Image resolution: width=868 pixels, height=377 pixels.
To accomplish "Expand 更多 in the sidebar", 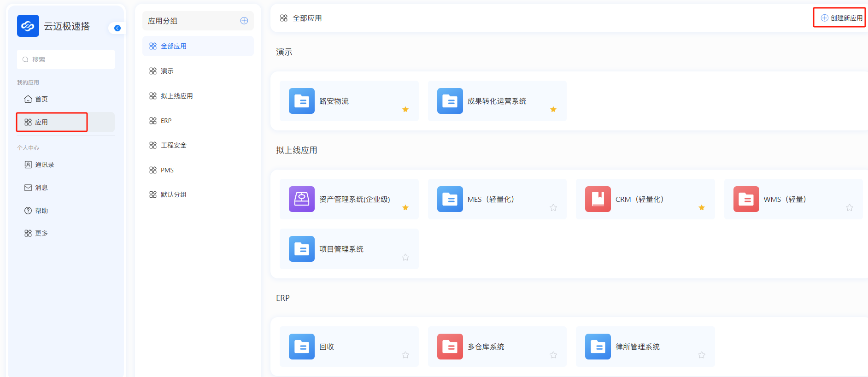I will point(41,233).
